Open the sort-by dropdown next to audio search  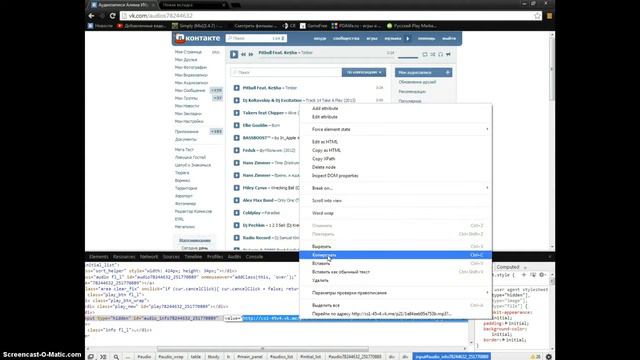(x=364, y=72)
